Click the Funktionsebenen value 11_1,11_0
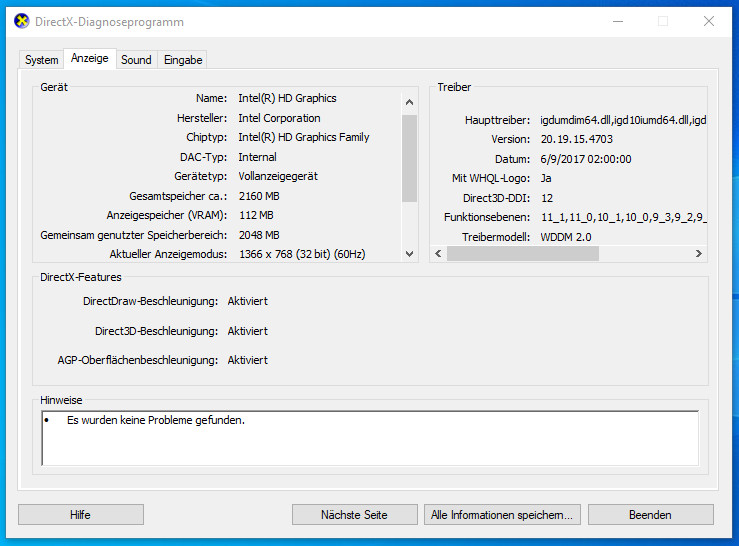Viewport: 739px width, 546px height. click(x=624, y=217)
